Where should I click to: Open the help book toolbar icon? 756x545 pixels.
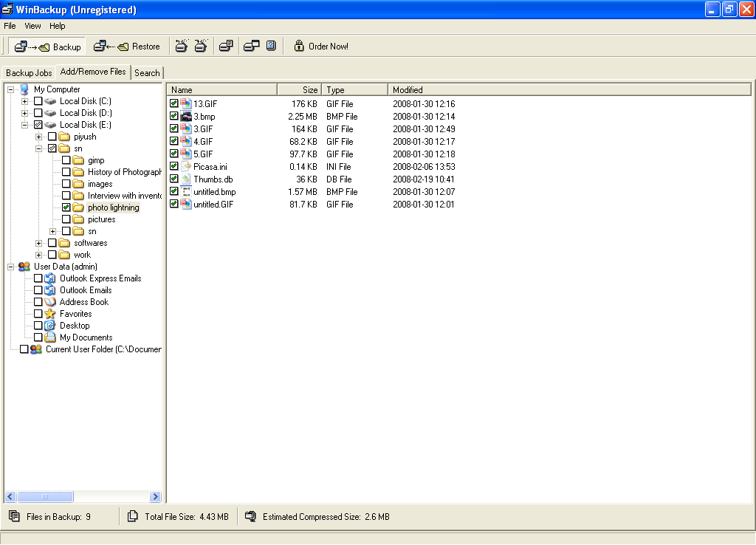click(x=271, y=46)
